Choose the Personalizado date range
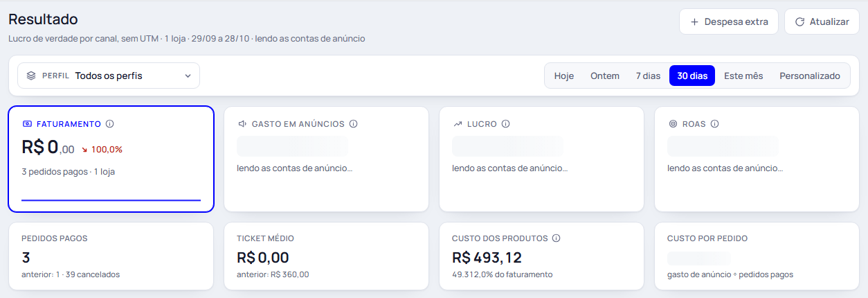 810,76
